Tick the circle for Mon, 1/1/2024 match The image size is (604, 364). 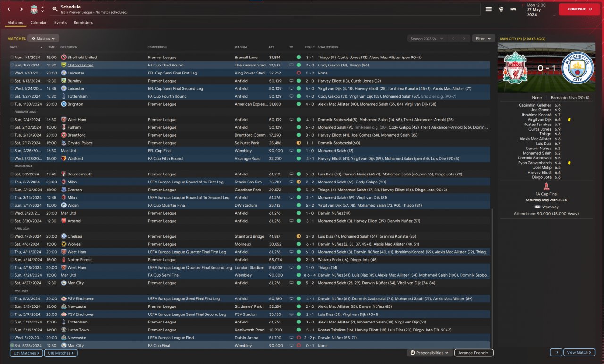click(12, 57)
